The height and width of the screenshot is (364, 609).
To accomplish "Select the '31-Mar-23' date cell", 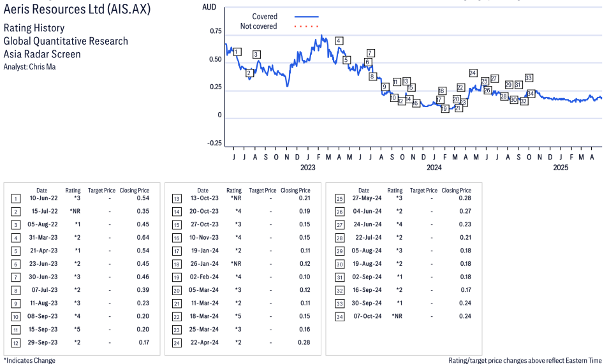I will (43, 238).
